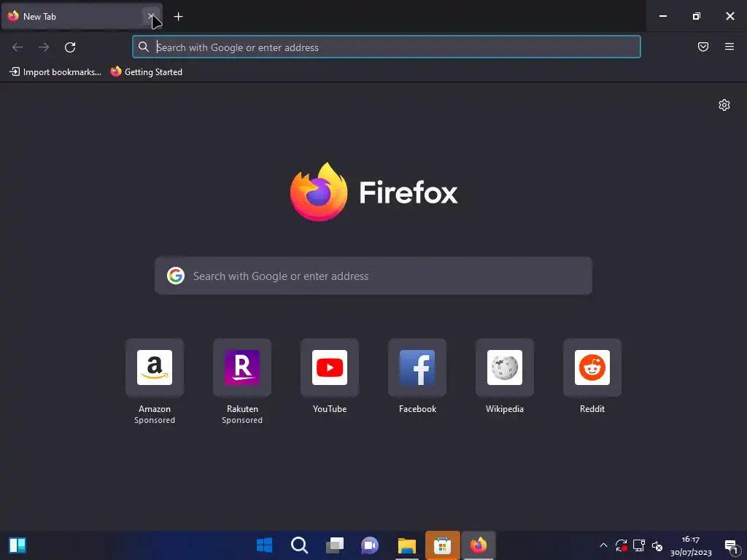The height and width of the screenshot is (560, 747).
Task: Close the New Tab tab
Action: click(x=150, y=16)
